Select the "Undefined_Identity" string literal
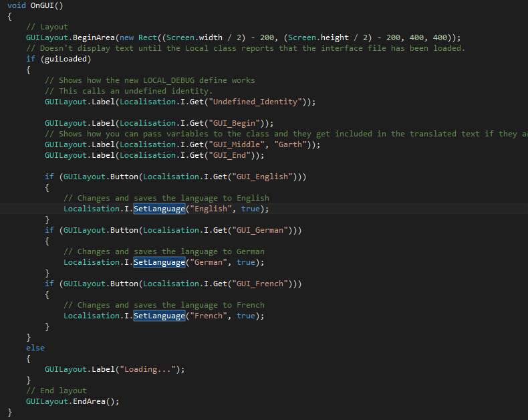Image resolution: width=528 pixels, height=420 pixels. (x=255, y=102)
